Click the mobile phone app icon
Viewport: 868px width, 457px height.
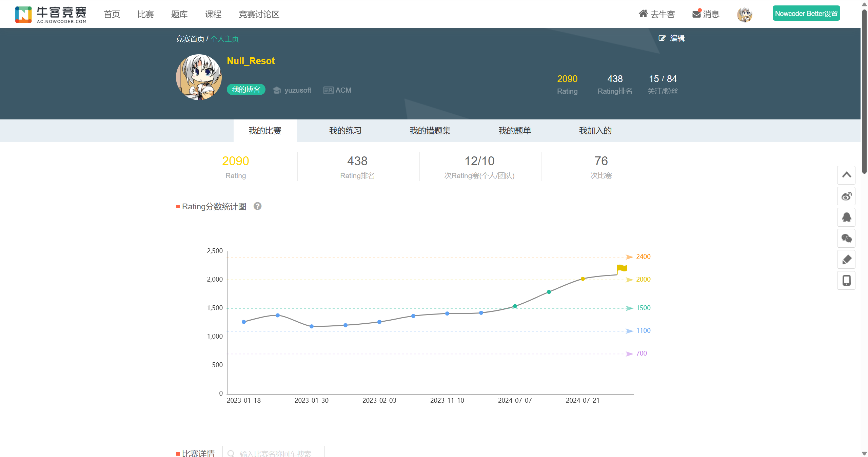click(846, 281)
